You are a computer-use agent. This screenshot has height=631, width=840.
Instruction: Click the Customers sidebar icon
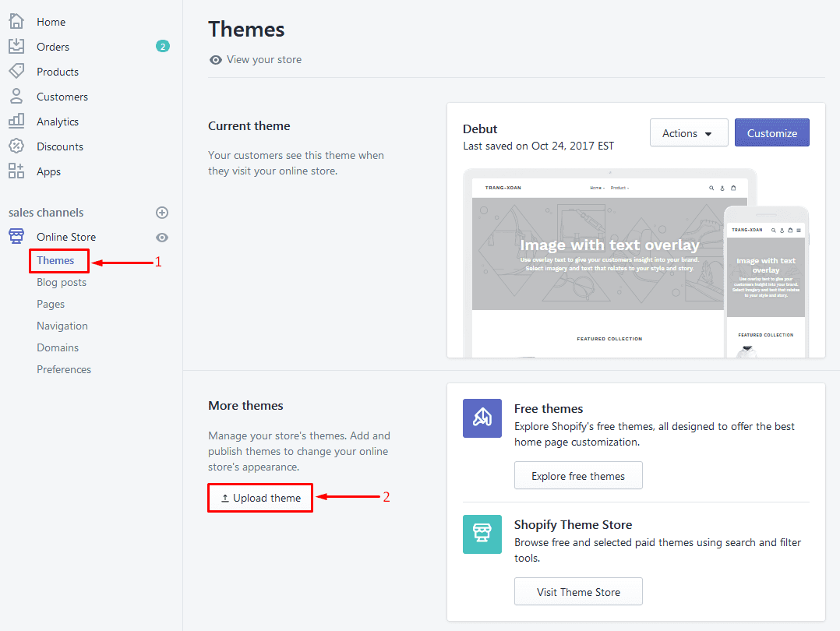click(16, 96)
